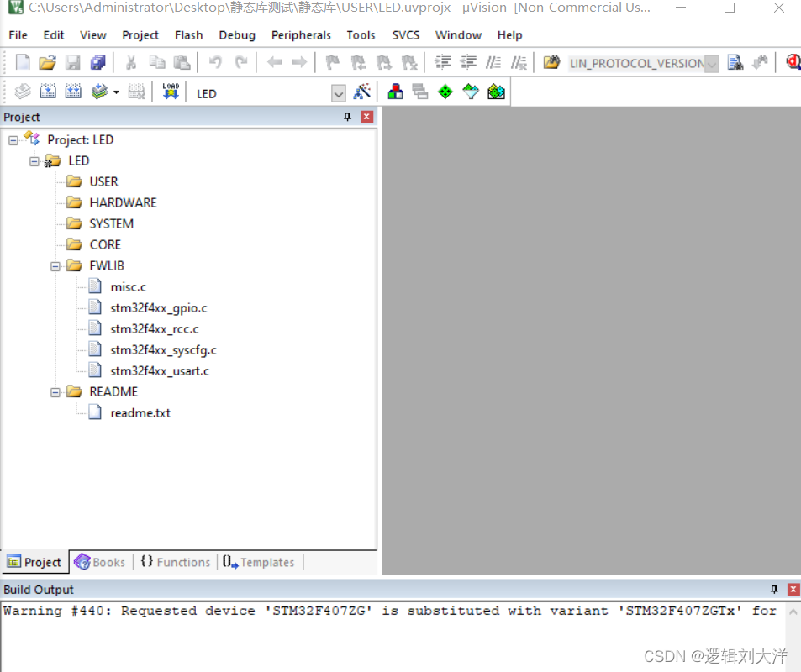This screenshot has height=672, width=801.
Task: Open the SVCS menu
Action: pos(406,35)
